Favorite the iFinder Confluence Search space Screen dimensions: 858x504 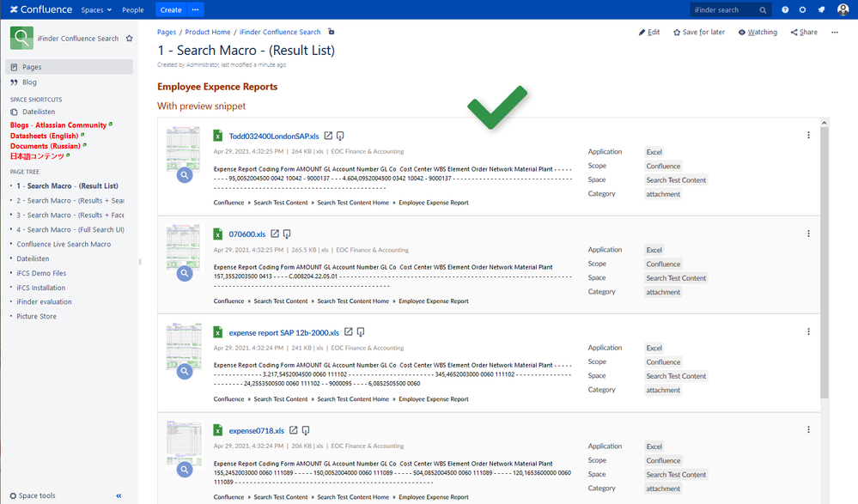(x=129, y=38)
